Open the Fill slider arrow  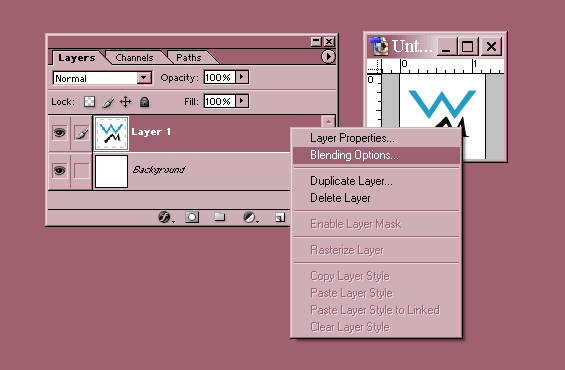point(242,101)
